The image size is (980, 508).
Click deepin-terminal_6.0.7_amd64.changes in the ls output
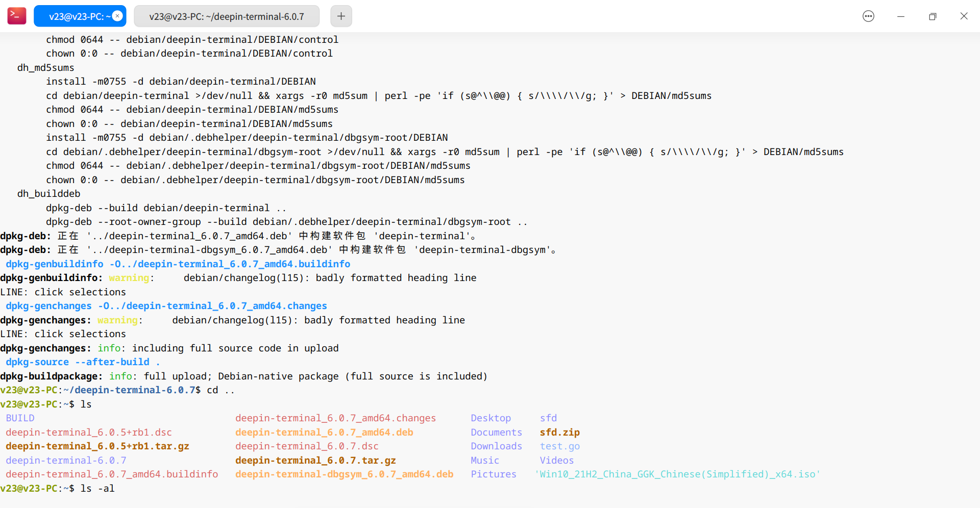(336, 418)
